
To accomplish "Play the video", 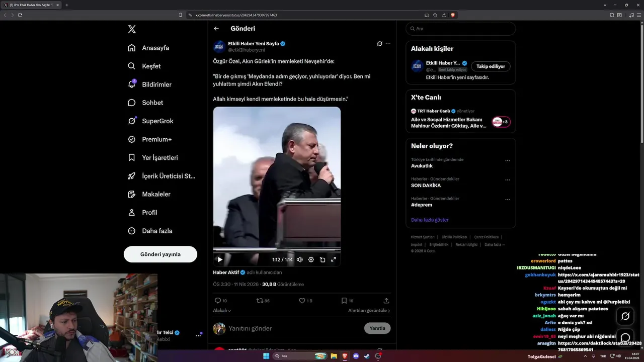I will (x=220, y=259).
